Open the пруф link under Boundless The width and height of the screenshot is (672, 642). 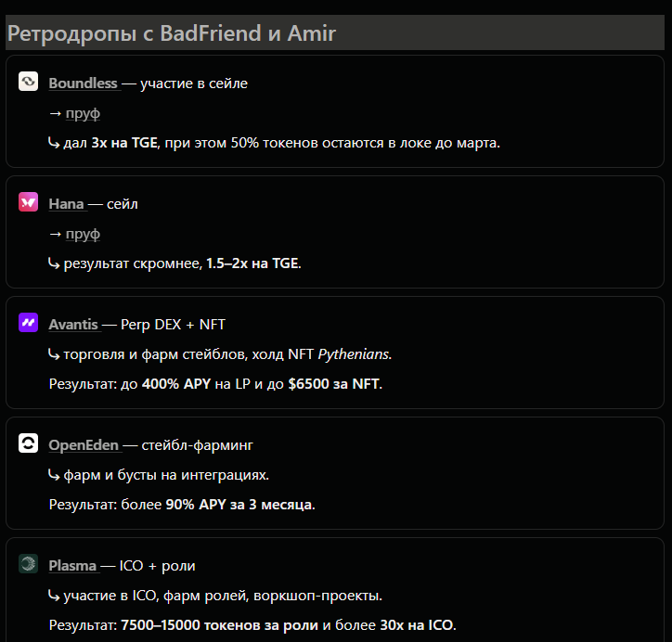click(x=83, y=113)
